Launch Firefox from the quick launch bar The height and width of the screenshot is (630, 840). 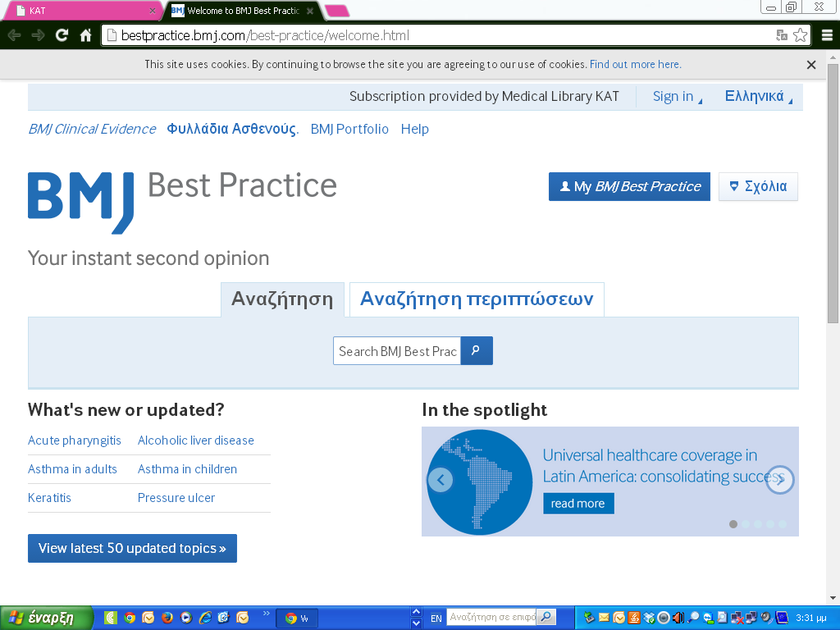pos(167,618)
